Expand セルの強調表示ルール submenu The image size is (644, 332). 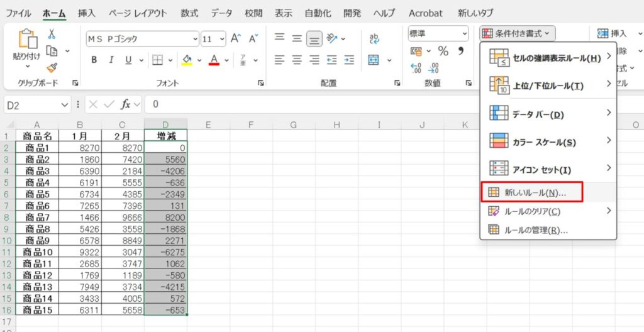pyautogui.click(x=548, y=58)
